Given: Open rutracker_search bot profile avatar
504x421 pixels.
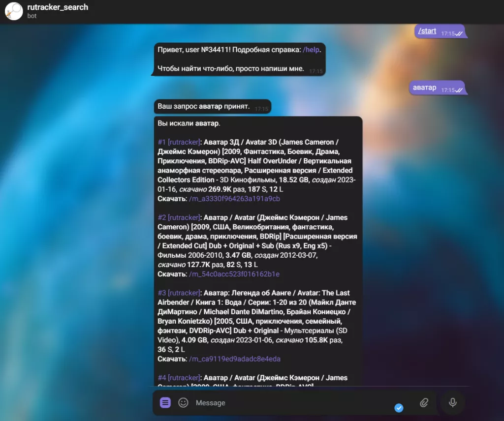Looking at the screenshot, I should tap(14, 11).
